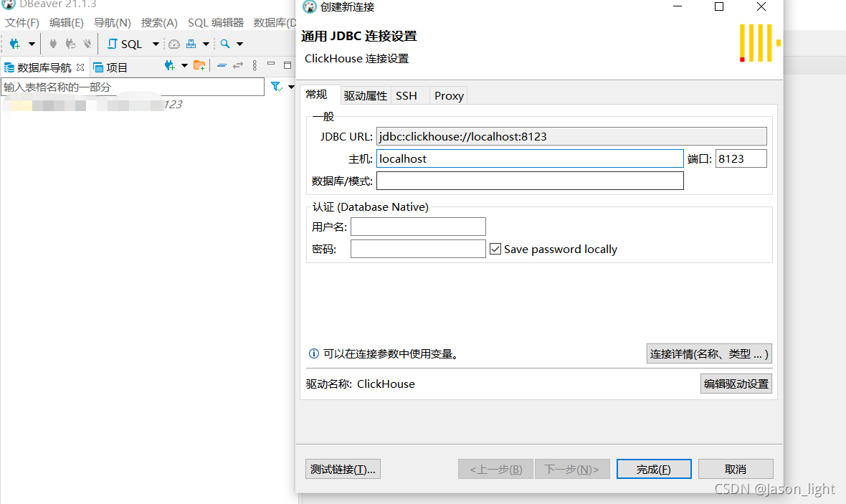Expand the SQL editor dropdown arrow
Viewport: 846px width, 504px height.
point(156,44)
